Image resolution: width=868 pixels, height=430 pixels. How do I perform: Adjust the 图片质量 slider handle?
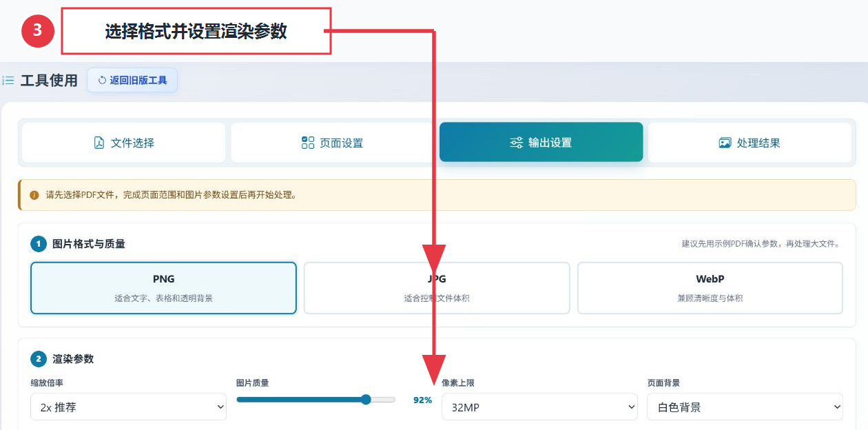366,400
